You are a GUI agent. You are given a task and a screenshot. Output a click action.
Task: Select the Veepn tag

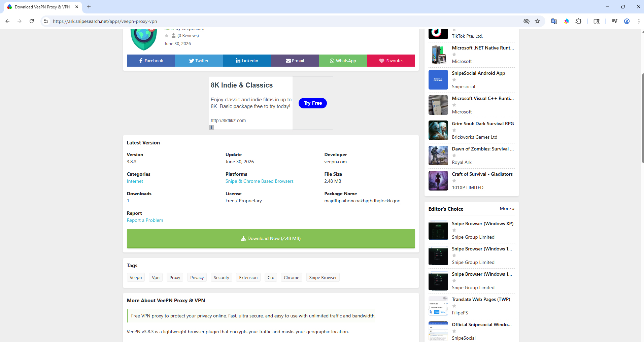point(136,277)
